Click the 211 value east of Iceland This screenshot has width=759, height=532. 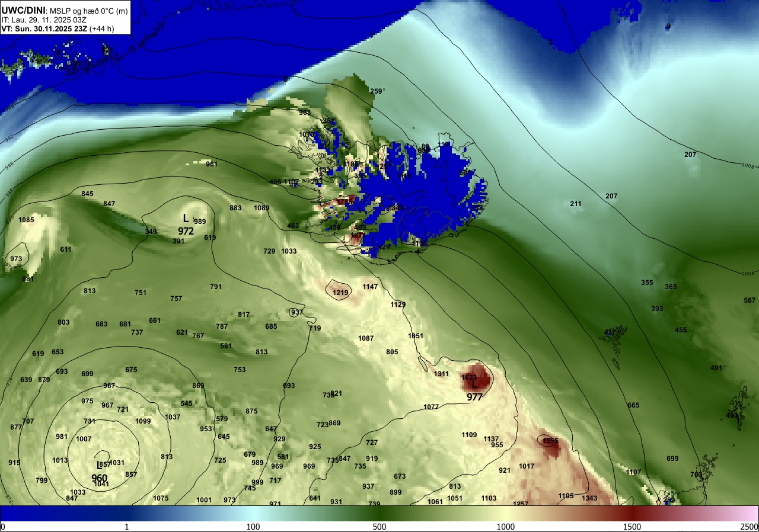click(x=576, y=204)
